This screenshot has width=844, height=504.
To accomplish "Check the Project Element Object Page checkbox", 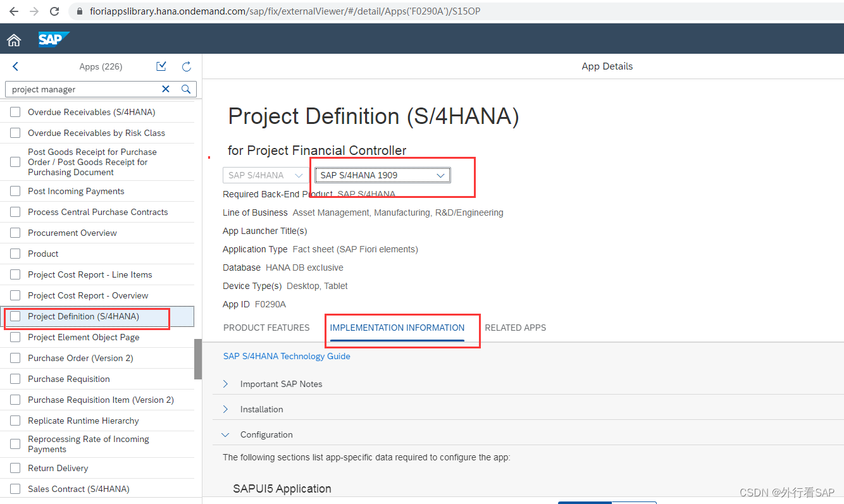I will pos(15,337).
